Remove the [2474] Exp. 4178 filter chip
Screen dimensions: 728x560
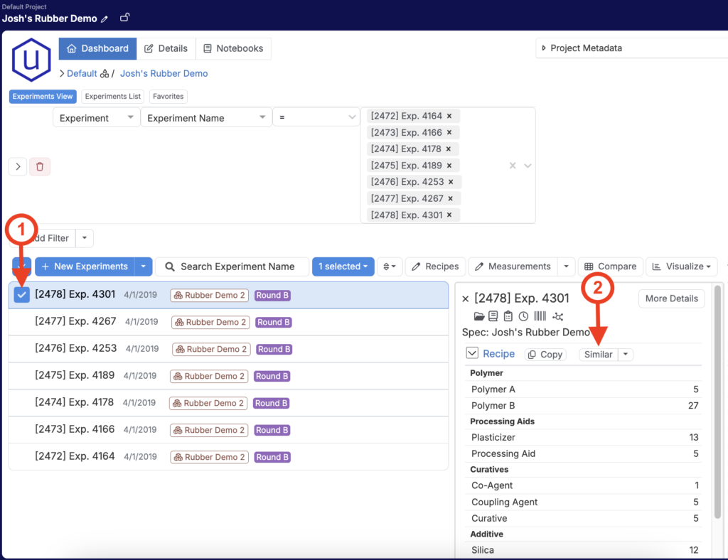(x=449, y=149)
